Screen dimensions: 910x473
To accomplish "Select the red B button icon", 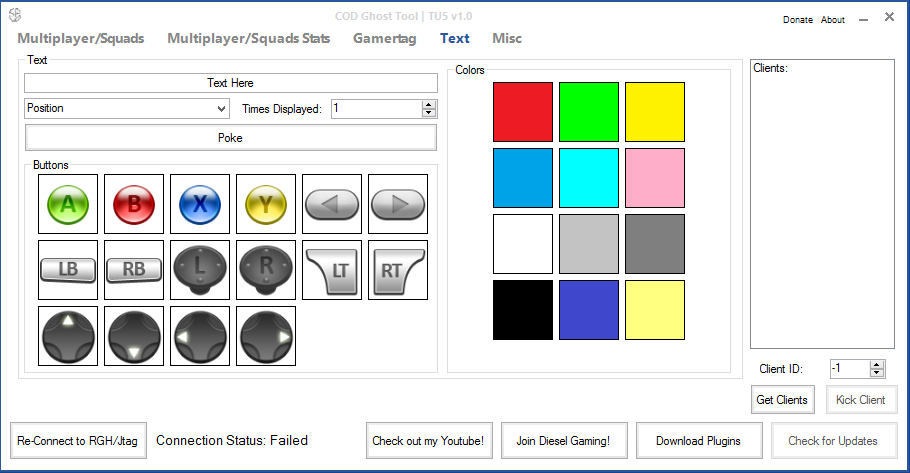I will [134, 204].
